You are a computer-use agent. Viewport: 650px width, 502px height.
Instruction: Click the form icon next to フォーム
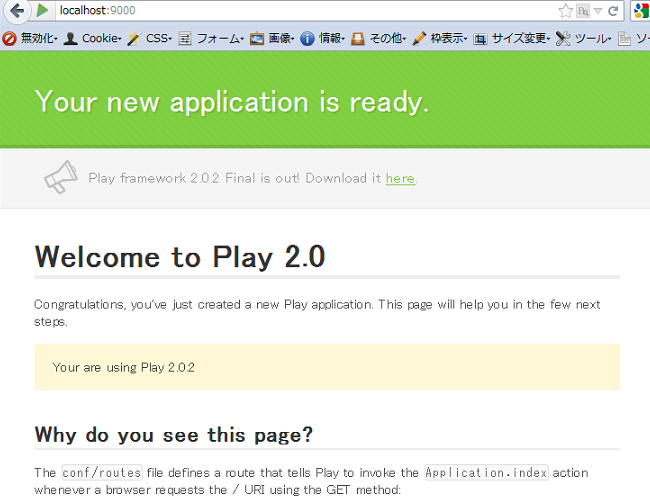185,39
